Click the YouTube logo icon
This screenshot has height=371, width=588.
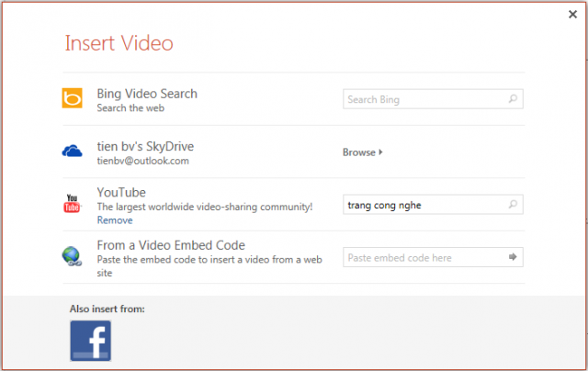(x=73, y=204)
